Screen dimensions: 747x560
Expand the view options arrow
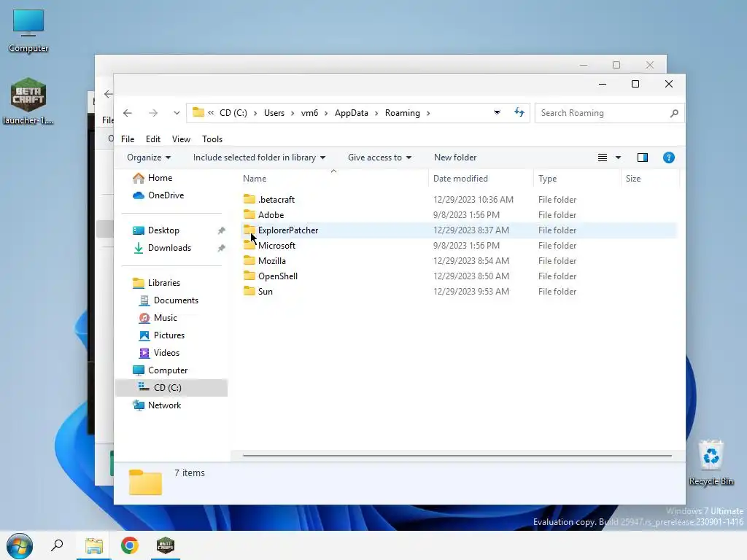pyautogui.click(x=618, y=157)
